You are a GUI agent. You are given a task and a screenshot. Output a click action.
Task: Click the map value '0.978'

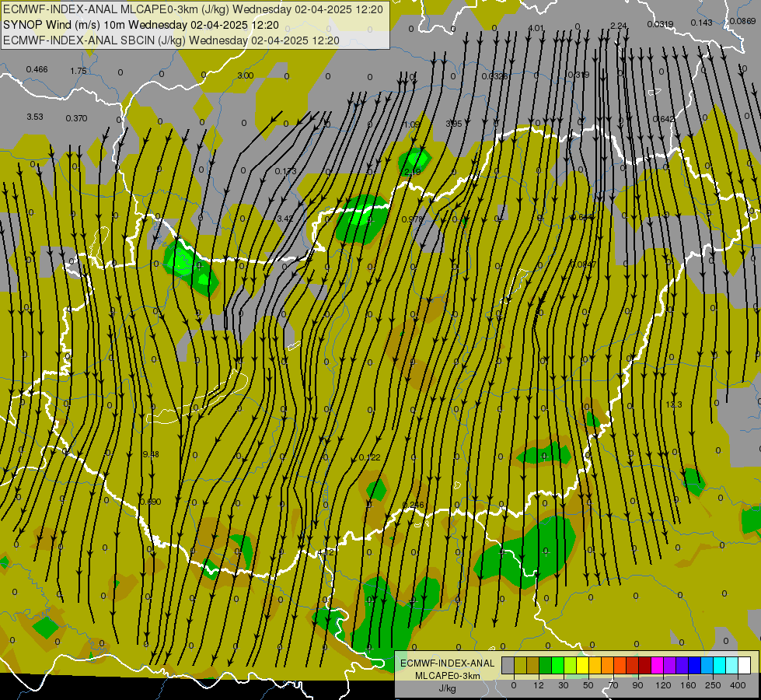(413, 219)
